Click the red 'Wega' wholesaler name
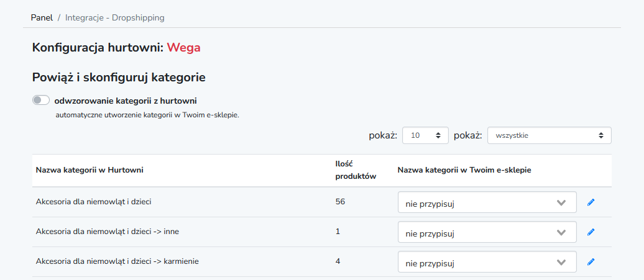Image resolution: width=644 pixels, height=280 pixels. [x=183, y=48]
